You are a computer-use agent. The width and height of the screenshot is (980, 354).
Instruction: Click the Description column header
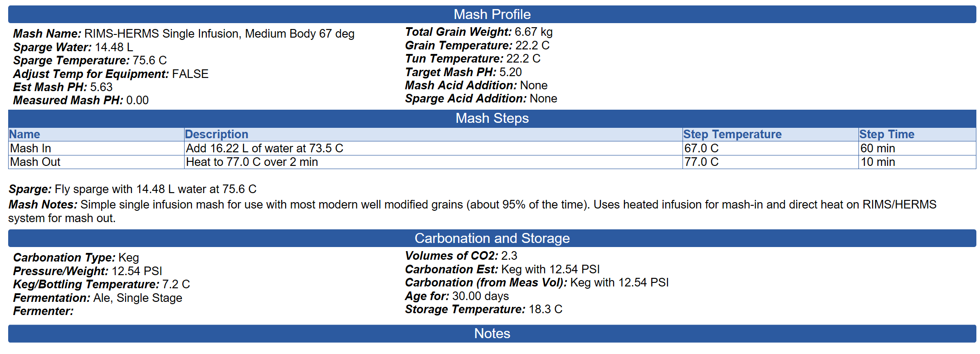click(x=433, y=134)
